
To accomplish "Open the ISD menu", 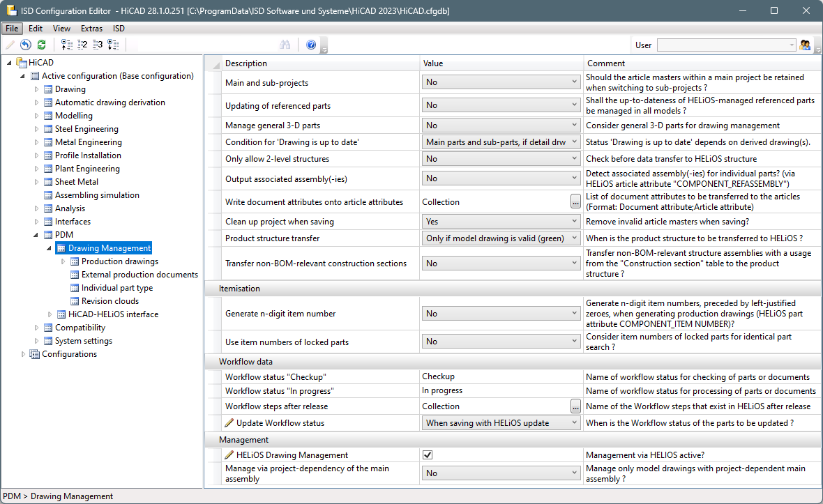I will [x=119, y=29].
